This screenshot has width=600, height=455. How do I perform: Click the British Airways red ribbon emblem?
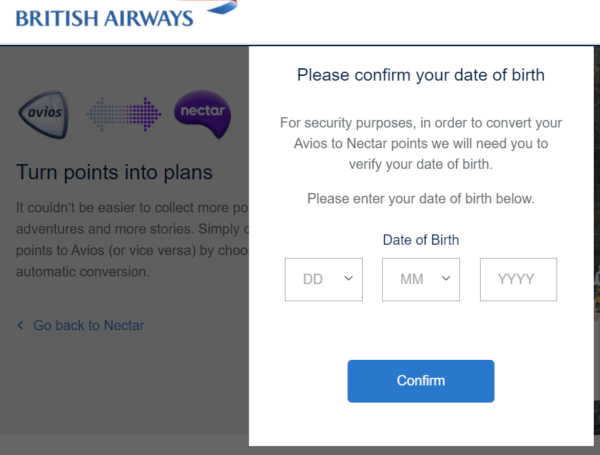pyautogui.click(x=218, y=6)
